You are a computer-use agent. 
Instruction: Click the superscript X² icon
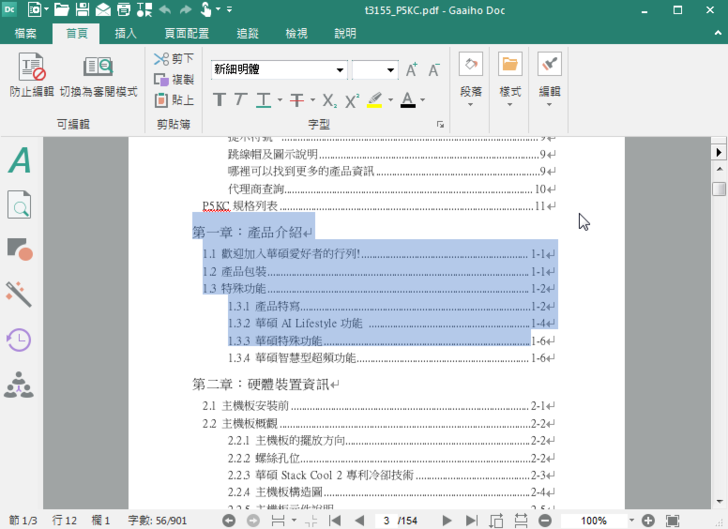(352, 100)
